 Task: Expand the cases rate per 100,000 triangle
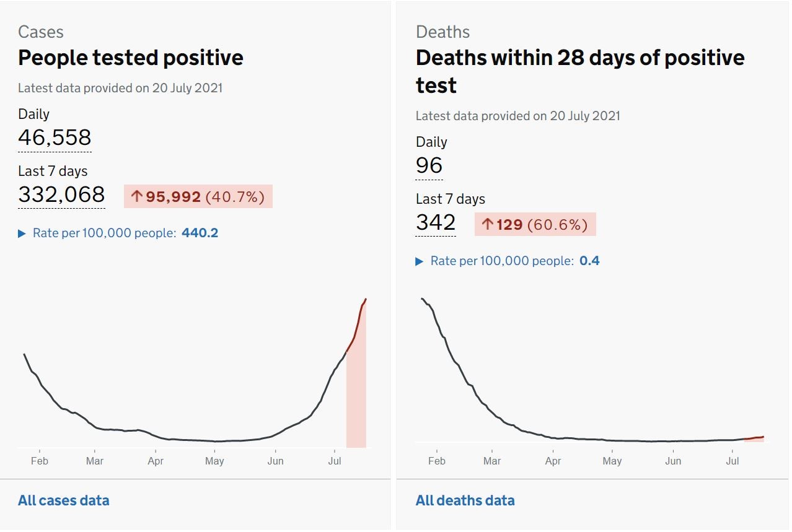coord(22,233)
